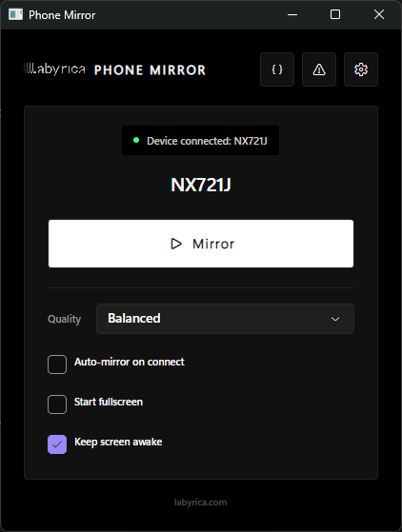Click the Auto-mirror on connect label text

(x=130, y=362)
